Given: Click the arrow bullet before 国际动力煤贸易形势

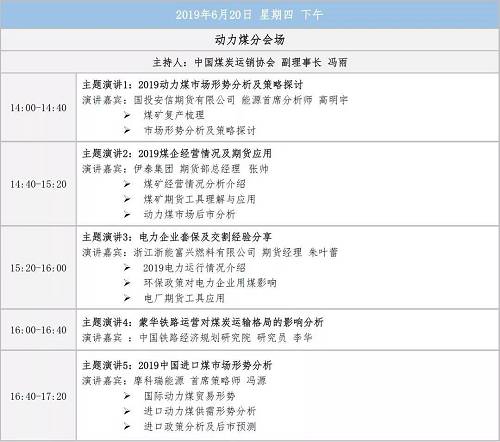Looking at the screenshot, I should pos(127,396).
